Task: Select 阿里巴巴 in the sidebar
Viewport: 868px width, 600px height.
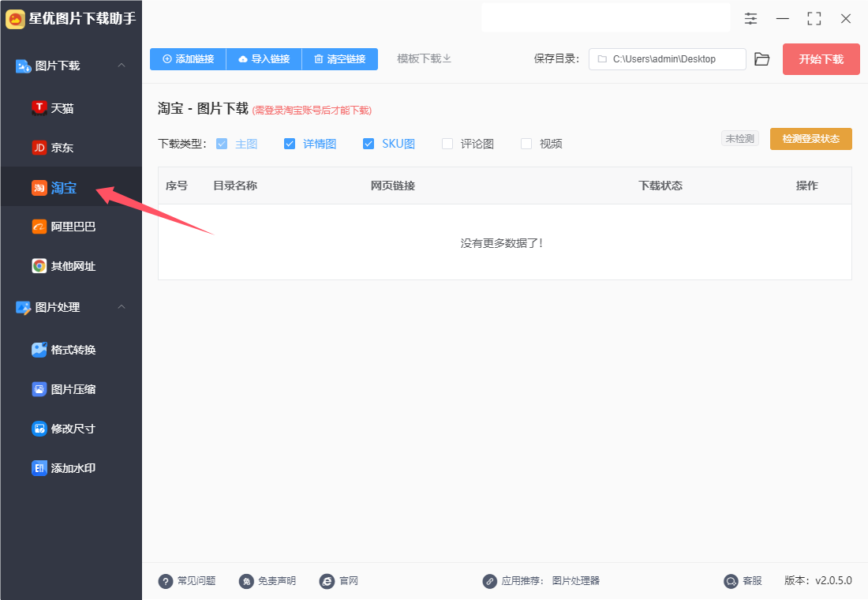Action: (x=71, y=227)
